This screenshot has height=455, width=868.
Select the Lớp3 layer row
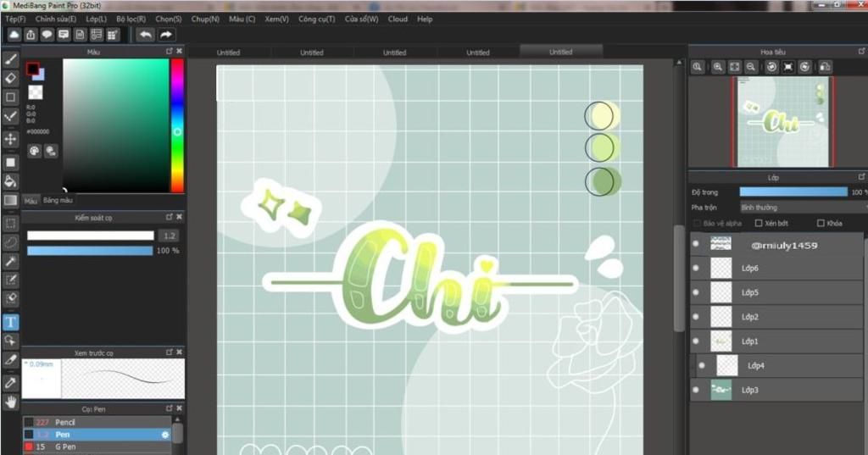pyautogui.click(x=776, y=390)
